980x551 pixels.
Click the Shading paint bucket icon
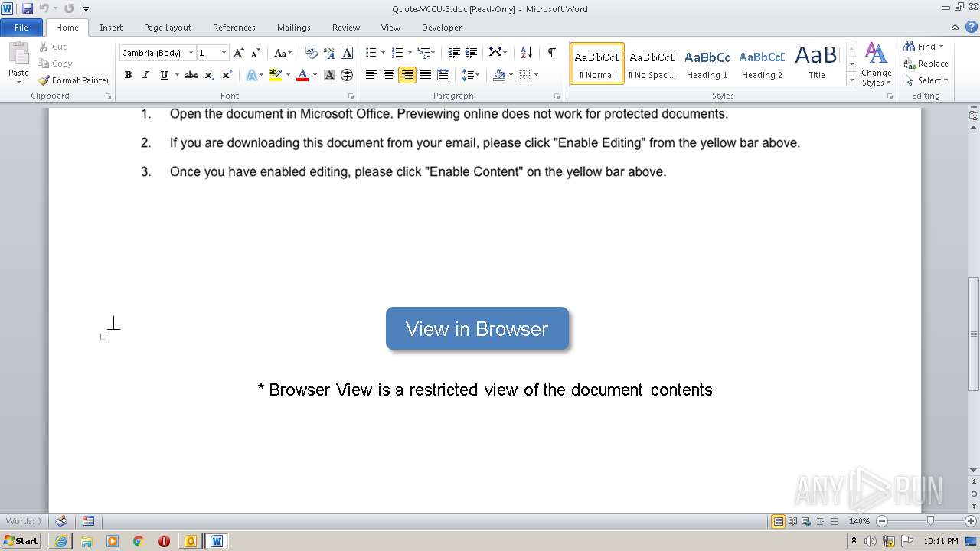coord(499,75)
